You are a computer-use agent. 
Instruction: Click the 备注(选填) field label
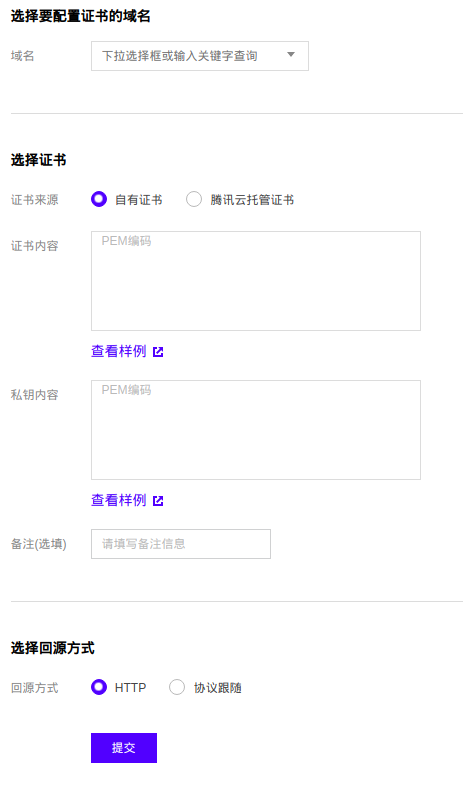click(39, 544)
